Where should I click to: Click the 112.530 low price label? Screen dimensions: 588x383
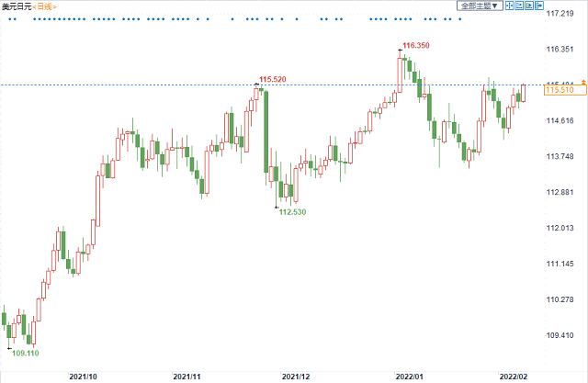[x=292, y=211]
